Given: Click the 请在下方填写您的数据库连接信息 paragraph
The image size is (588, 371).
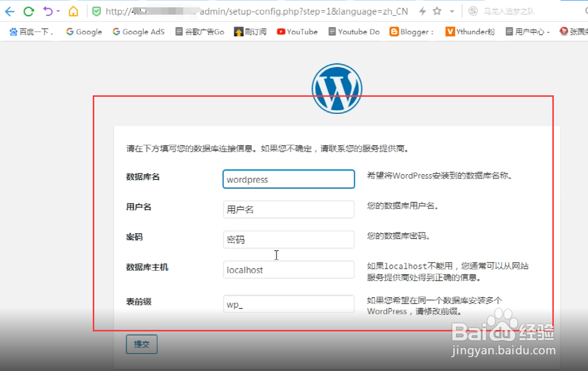Looking at the screenshot, I should (x=268, y=149).
